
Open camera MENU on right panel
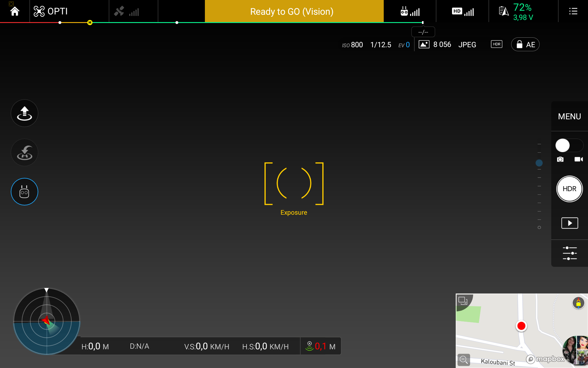click(x=569, y=117)
